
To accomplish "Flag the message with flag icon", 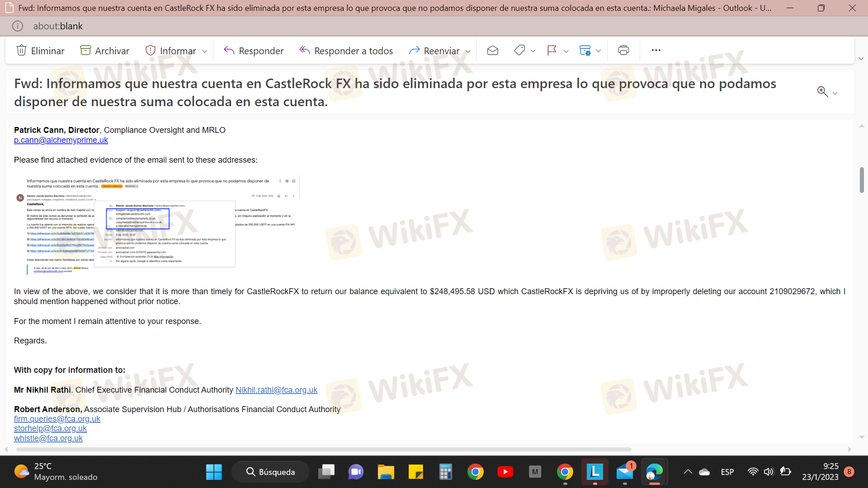I will [552, 50].
